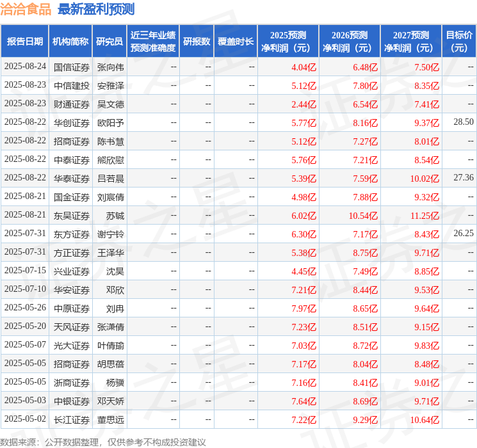477x448 pixels.
Task: Click the 10.54亿 forecast from 东吴证券
Action: click(363, 216)
